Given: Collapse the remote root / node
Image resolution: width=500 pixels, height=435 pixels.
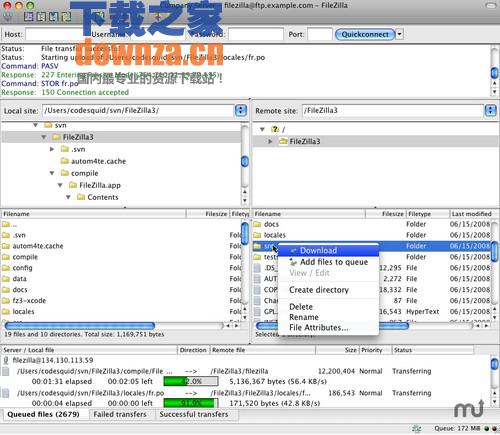Looking at the screenshot, I should (x=262, y=129).
